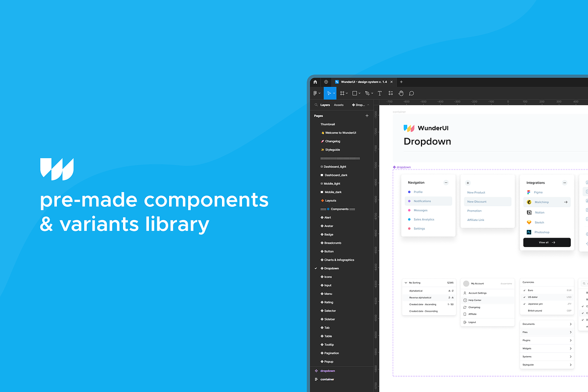Toggle the Japanese yen currency checkmark
The height and width of the screenshot is (392, 588).
tap(524, 304)
